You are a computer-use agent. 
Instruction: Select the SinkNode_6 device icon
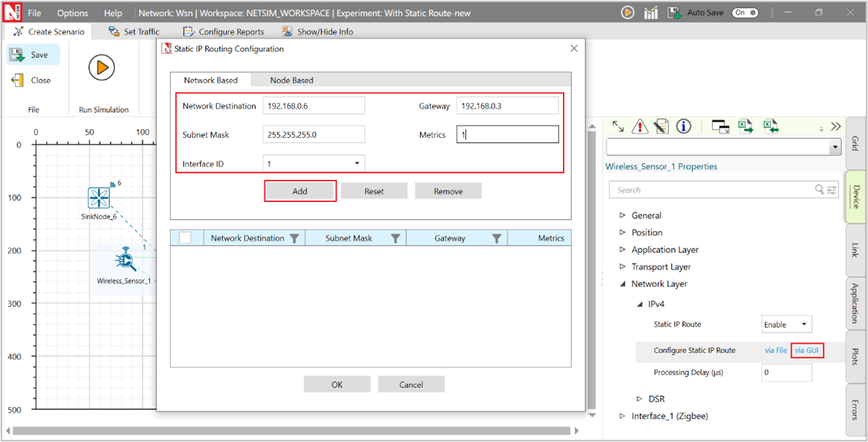tap(98, 198)
